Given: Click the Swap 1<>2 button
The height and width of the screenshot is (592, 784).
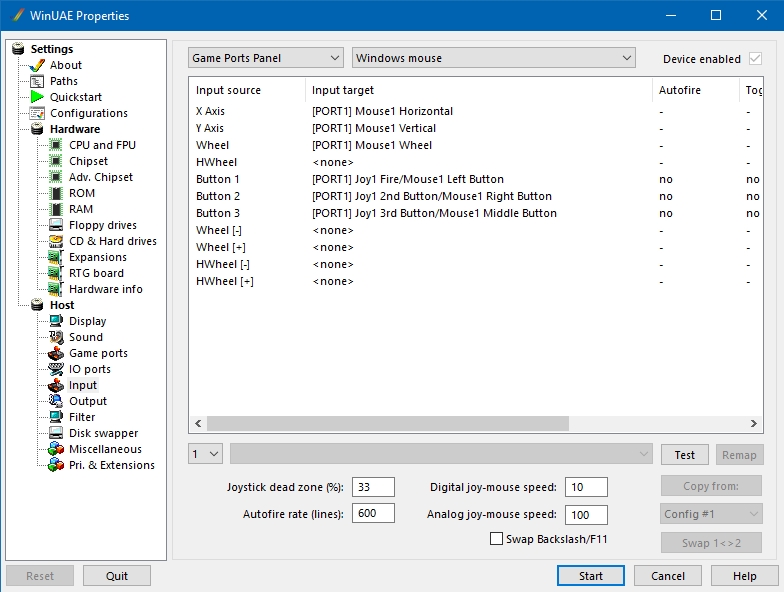Looking at the screenshot, I should (711, 543).
